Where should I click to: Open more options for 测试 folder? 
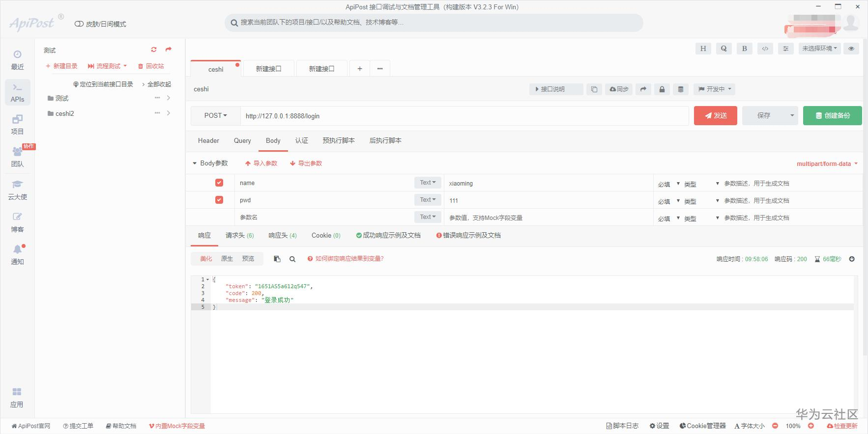click(x=157, y=98)
